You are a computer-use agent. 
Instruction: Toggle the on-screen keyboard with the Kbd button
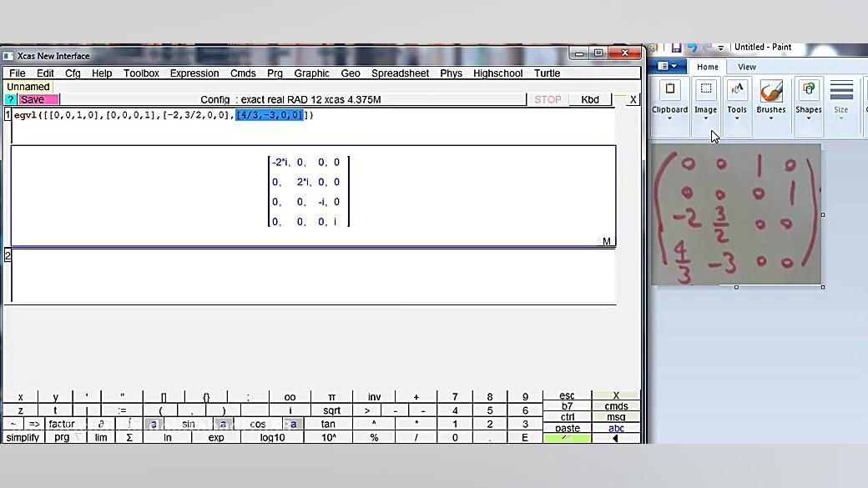590,99
